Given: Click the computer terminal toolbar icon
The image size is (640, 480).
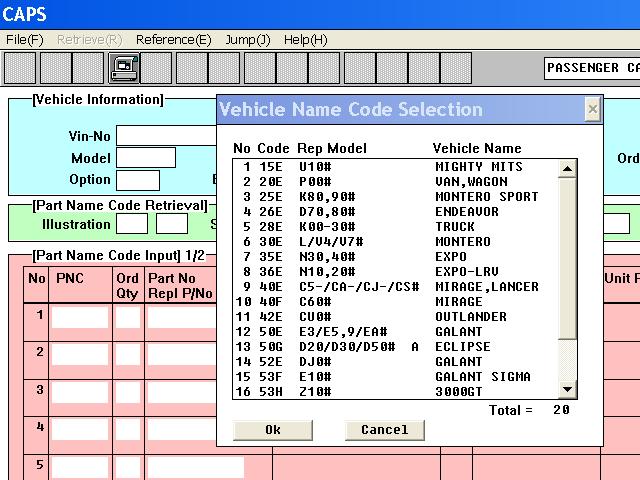Looking at the screenshot, I should [x=124, y=68].
